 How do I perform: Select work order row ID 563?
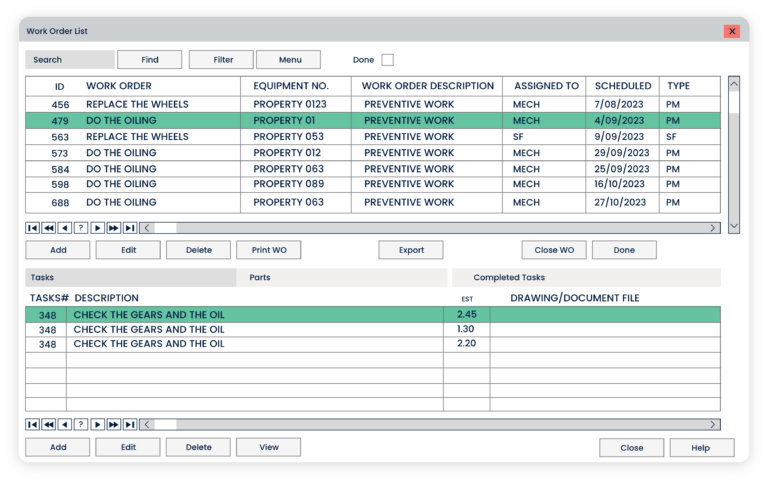(373, 137)
